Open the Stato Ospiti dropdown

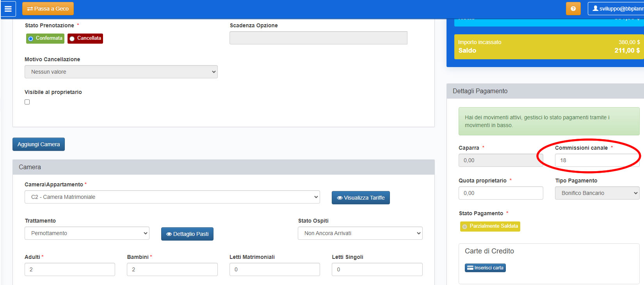pos(360,233)
